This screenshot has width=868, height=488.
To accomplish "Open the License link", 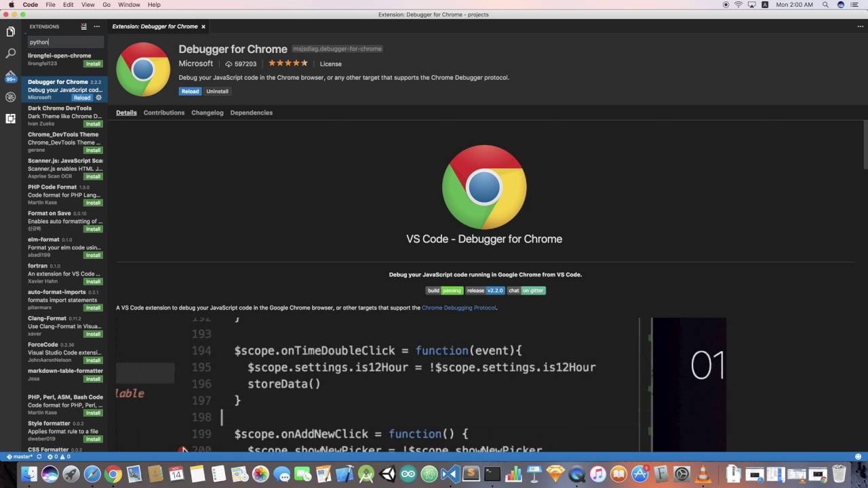I will (x=331, y=64).
